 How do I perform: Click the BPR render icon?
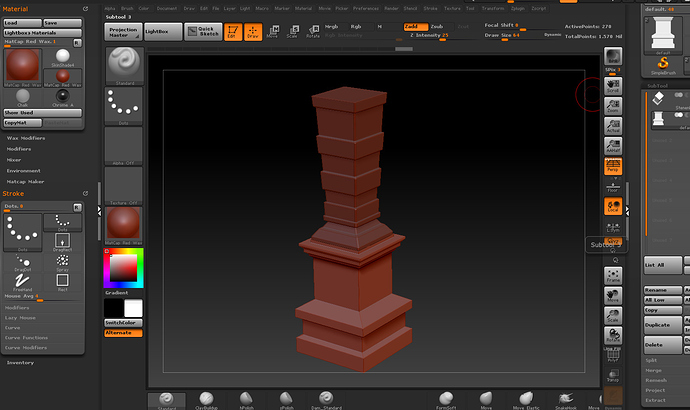coord(613,57)
